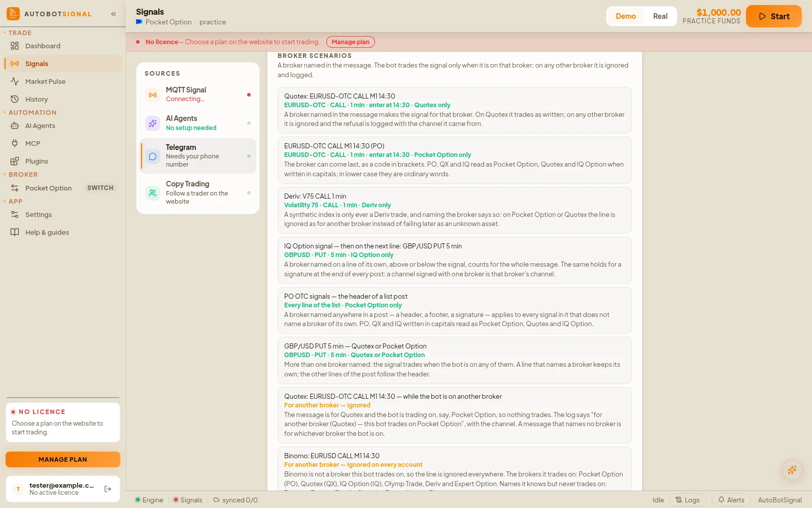Select AI Agents source card

pos(198,123)
